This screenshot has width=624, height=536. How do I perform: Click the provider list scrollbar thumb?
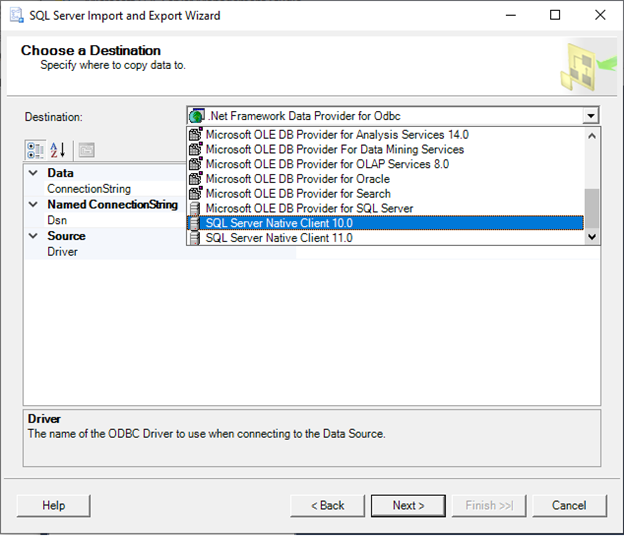pos(592,208)
